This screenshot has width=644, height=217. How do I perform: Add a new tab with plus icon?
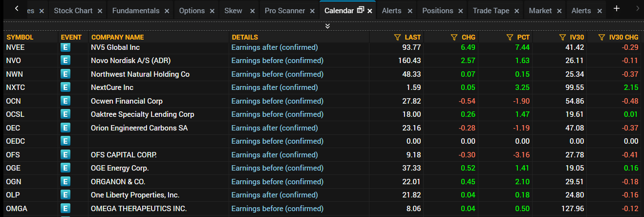pyautogui.click(x=617, y=8)
